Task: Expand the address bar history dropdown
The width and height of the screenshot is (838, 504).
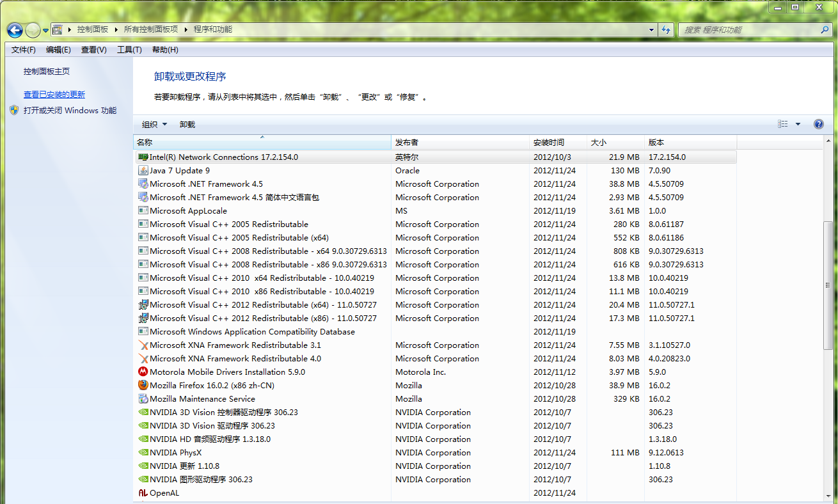Action: click(x=652, y=30)
